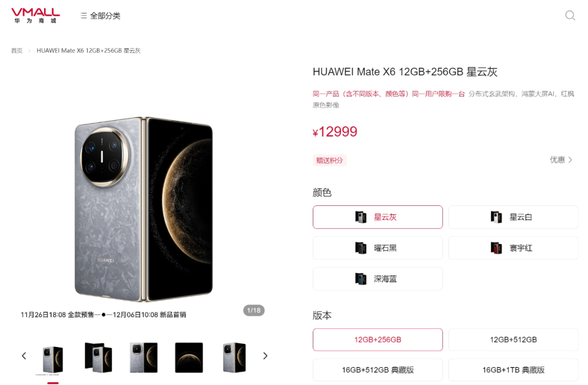
Task: Select 16GB+1TB 典藏版 version
Action: [513, 370]
